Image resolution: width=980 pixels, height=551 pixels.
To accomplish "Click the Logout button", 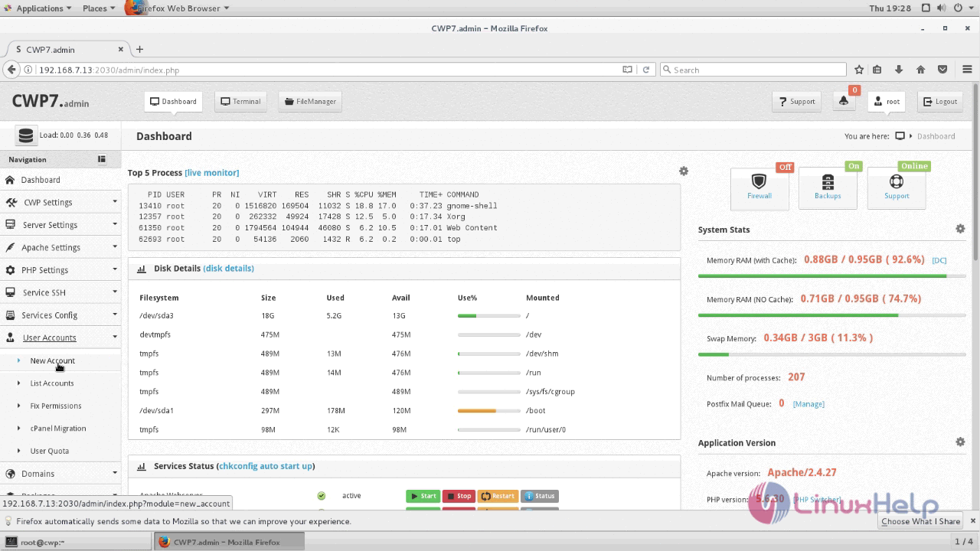I will [940, 101].
